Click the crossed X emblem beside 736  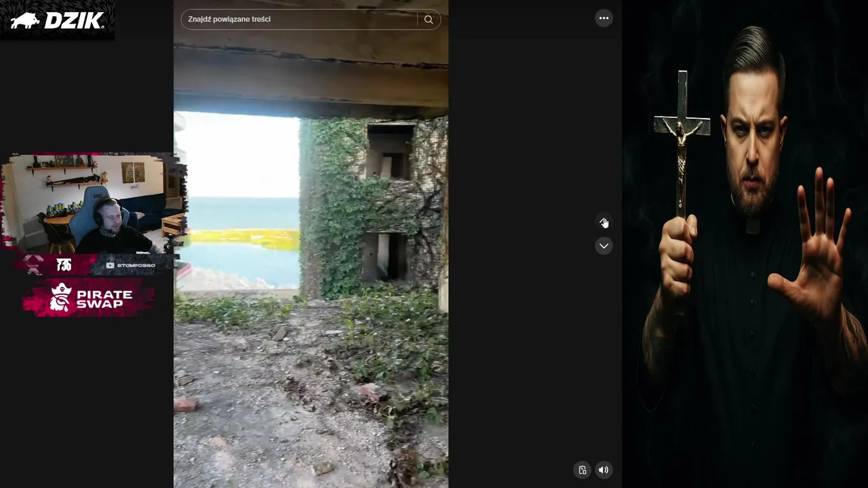tap(34, 264)
